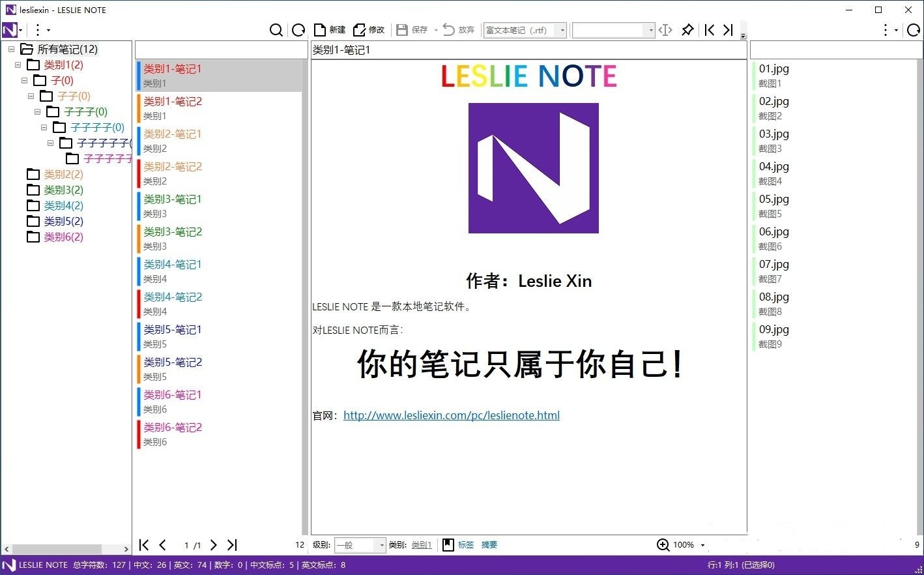Open the toolbar overflow arrow
Screen dimensions: 924x575
pyautogui.click(x=744, y=36)
